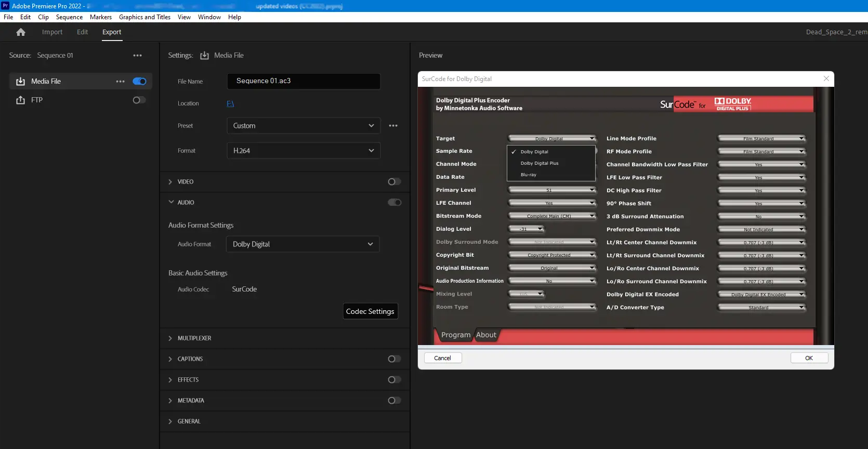
Task: Click the Media File export destination icon
Action: [x=20, y=82]
